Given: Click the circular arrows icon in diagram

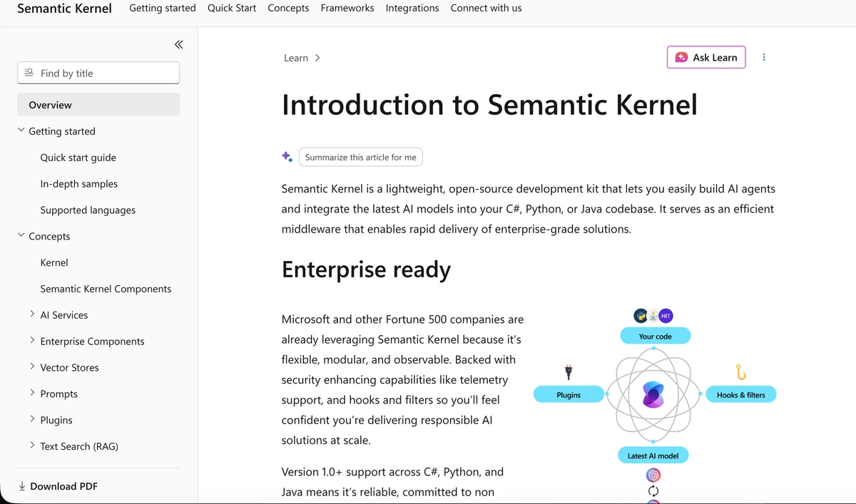Looking at the screenshot, I should click(653, 491).
